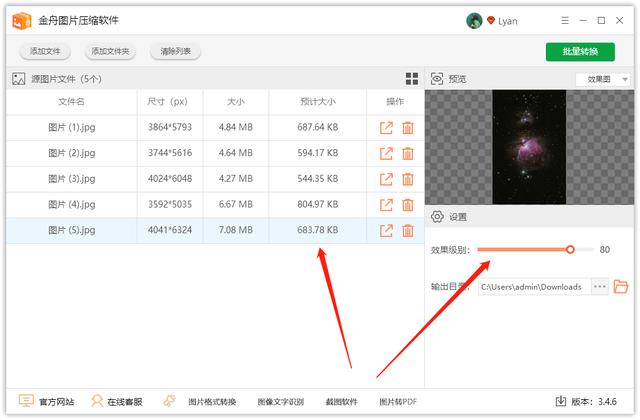
Task: Click the 预计大小 column header
Action: [318, 102]
